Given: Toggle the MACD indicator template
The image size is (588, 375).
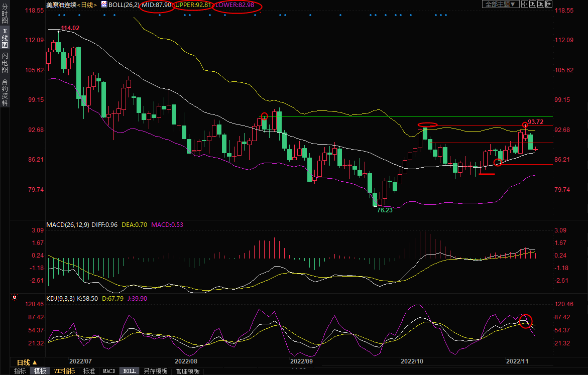Looking at the screenshot, I should (x=109, y=371).
